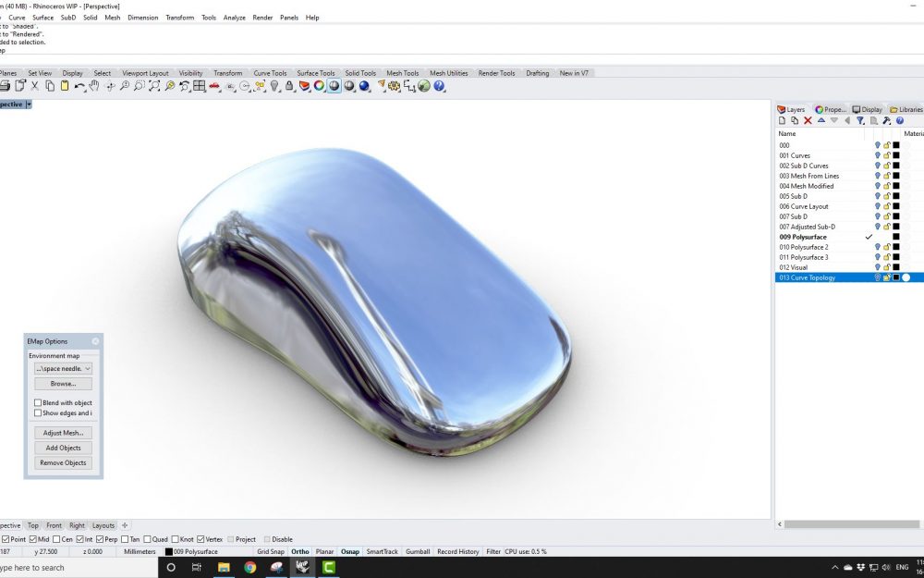Viewport: 924px width, 578px height.
Task: Click the red car icon in the toolbar
Action: coord(214,86)
